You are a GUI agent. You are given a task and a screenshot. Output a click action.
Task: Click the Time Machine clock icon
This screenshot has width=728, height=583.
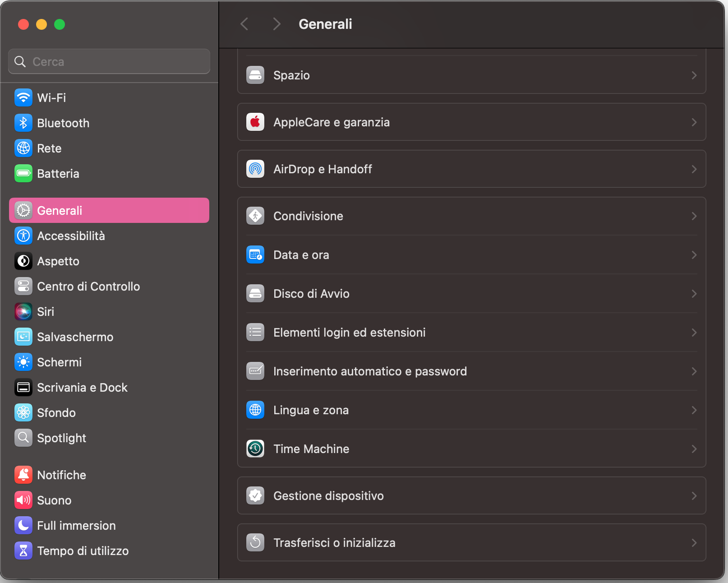coord(255,449)
